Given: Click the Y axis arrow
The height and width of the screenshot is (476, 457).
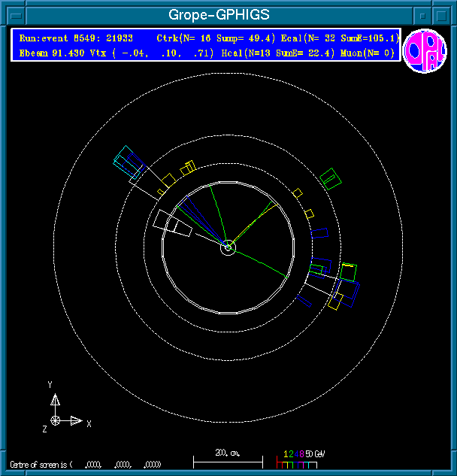Looking at the screenshot, I should click(55, 397).
